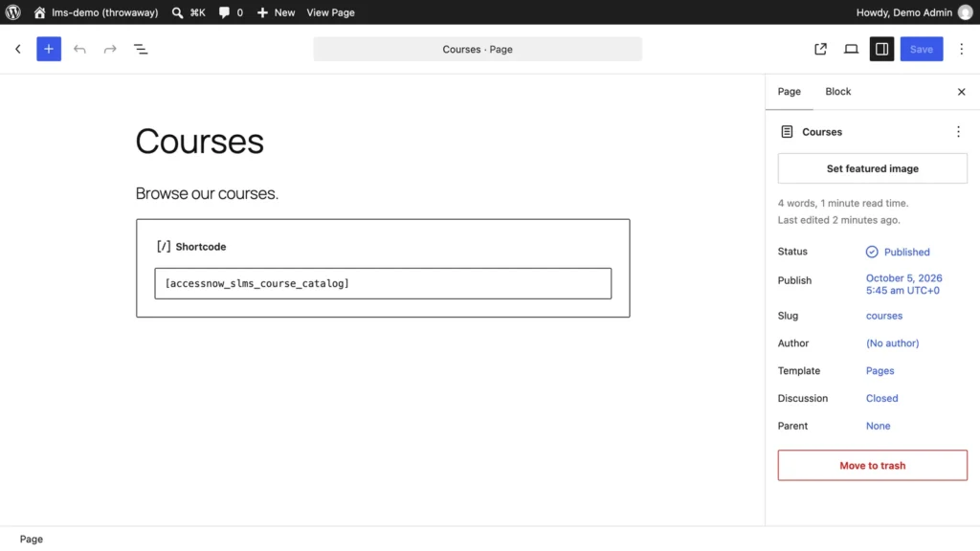This screenshot has width=980, height=551.
Task: View the page in a new tab
Action: (x=820, y=49)
